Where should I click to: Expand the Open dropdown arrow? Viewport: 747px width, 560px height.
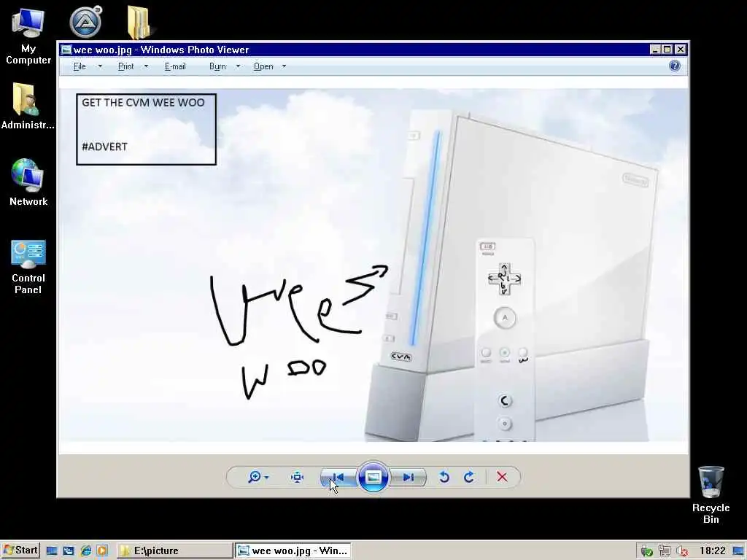[284, 66]
